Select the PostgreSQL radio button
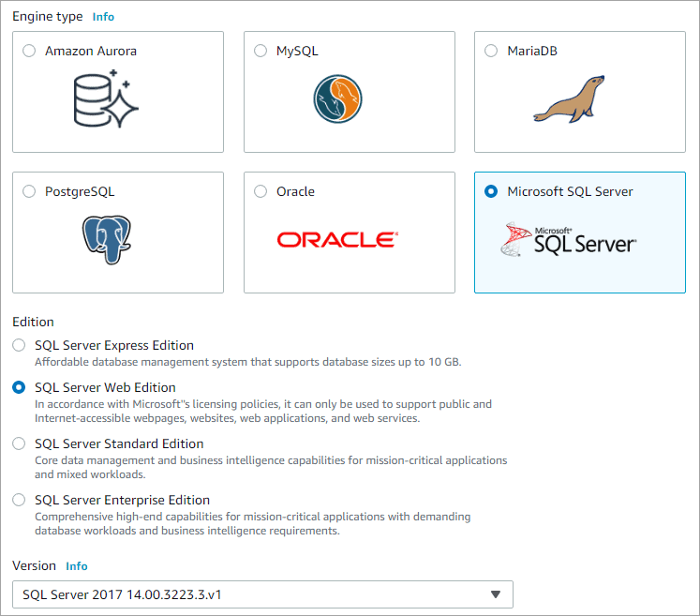This screenshot has height=616, width=700. (x=29, y=191)
